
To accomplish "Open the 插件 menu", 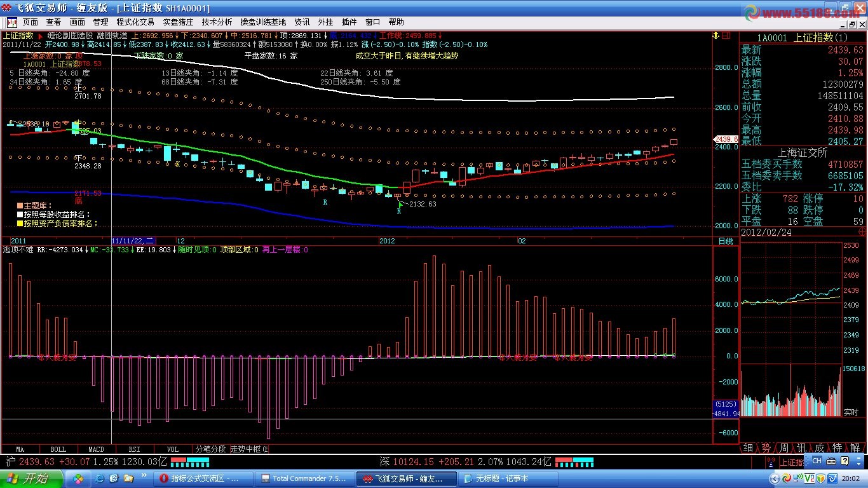I will [349, 22].
